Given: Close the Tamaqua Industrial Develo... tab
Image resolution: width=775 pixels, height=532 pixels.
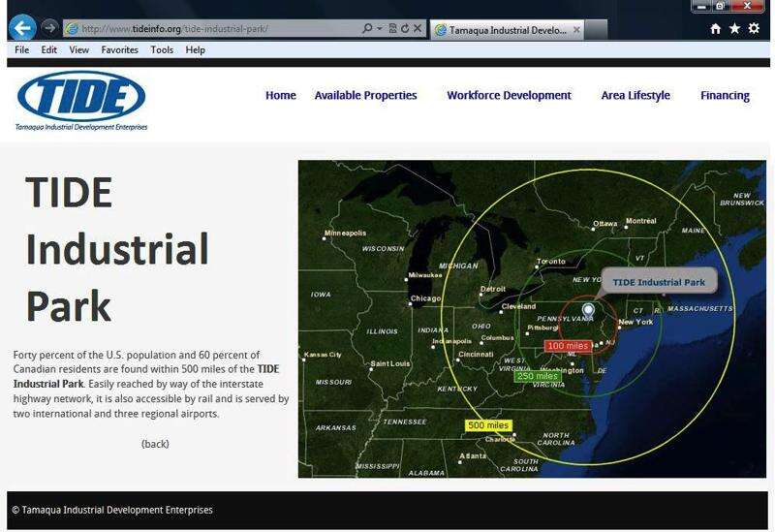Looking at the screenshot, I should point(576,30).
